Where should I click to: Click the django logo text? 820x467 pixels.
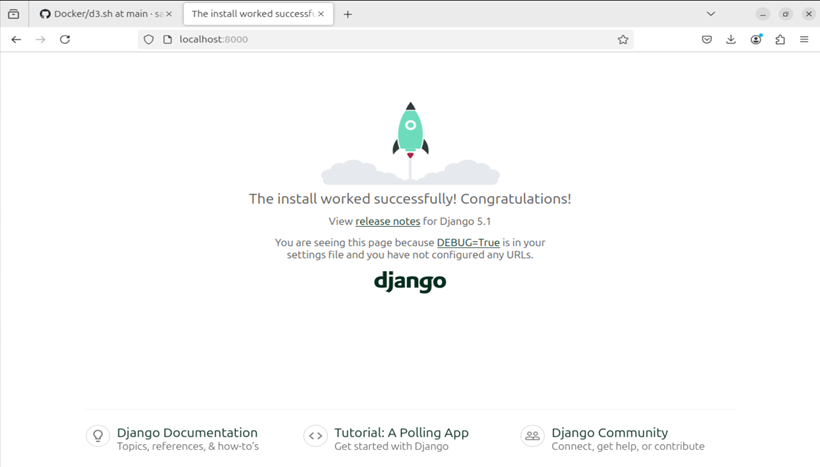[410, 281]
